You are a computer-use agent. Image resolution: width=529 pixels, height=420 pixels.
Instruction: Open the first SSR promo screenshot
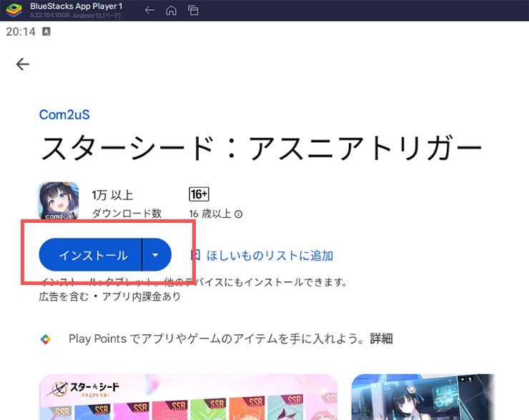tap(188, 397)
